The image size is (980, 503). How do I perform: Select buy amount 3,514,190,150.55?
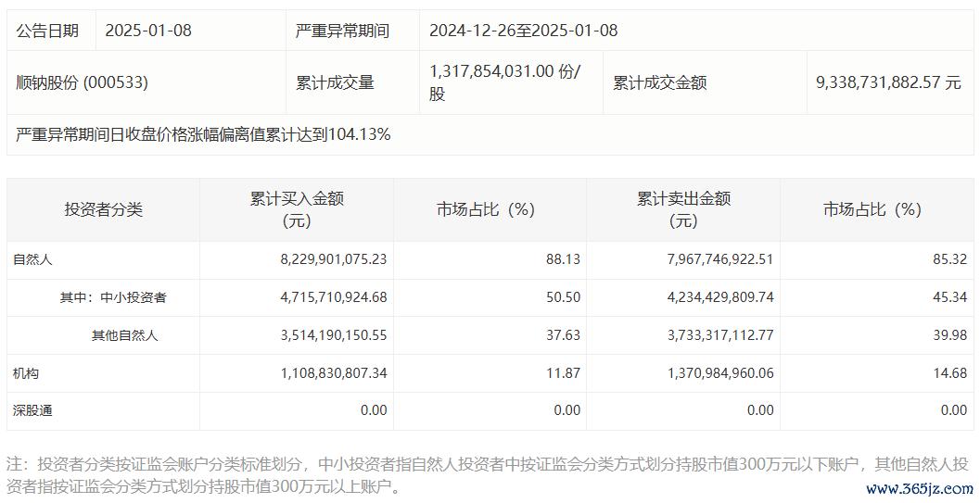point(334,335)
